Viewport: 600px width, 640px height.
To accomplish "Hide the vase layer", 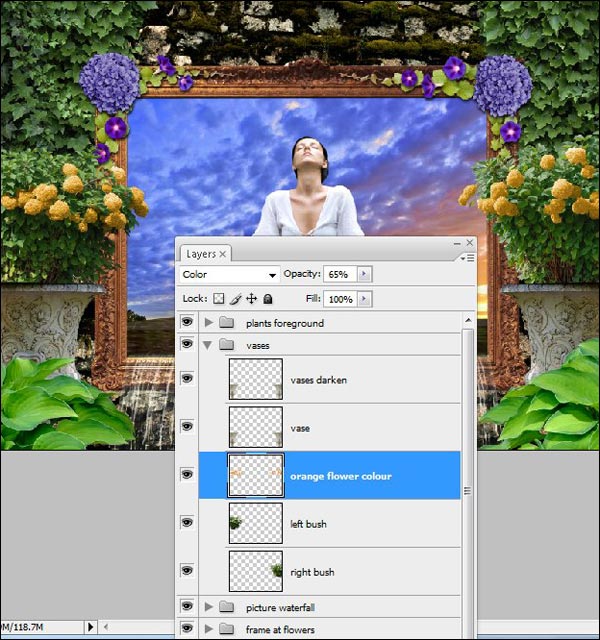I will [x=187, y=427].
